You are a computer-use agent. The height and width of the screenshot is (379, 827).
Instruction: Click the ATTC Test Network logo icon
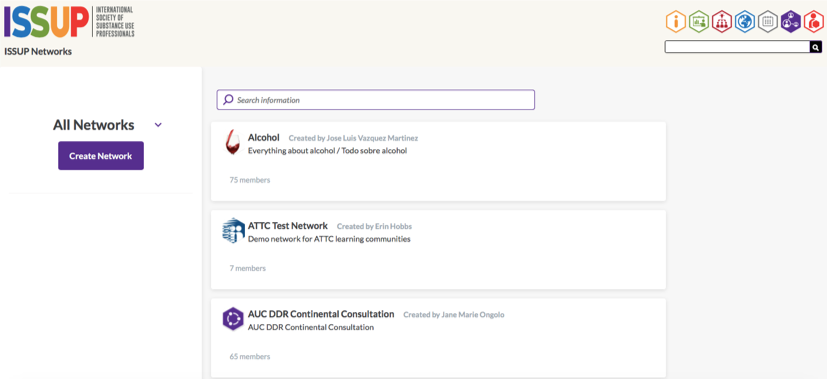click(x=233, y=230)
